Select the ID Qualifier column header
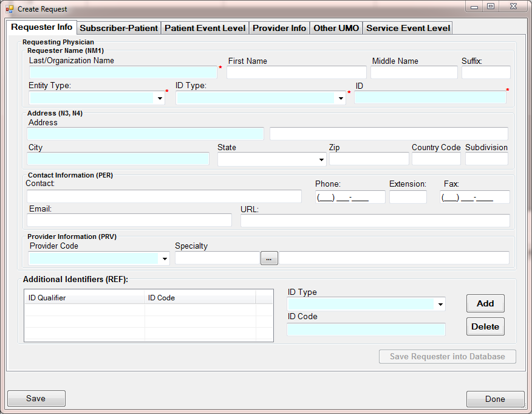This screenshot has width=532, height=414. point(84,298)
